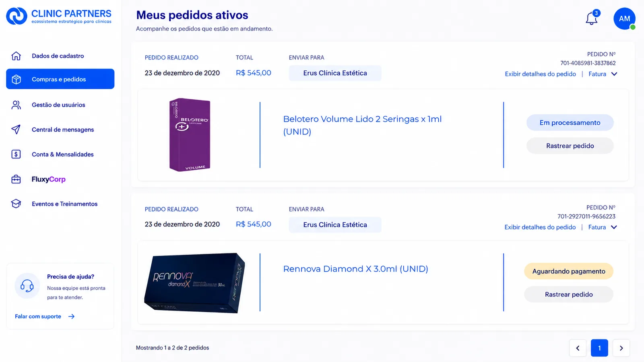Click Rennova Diamond X 3.0ml product title
The image size is (644, 362).
pos(355,269)
